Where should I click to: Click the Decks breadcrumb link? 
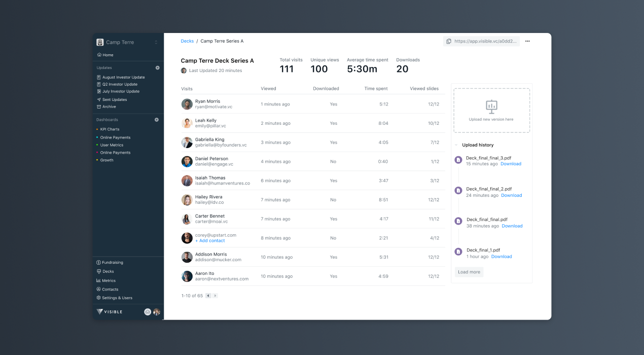click(x=187, y=41)
